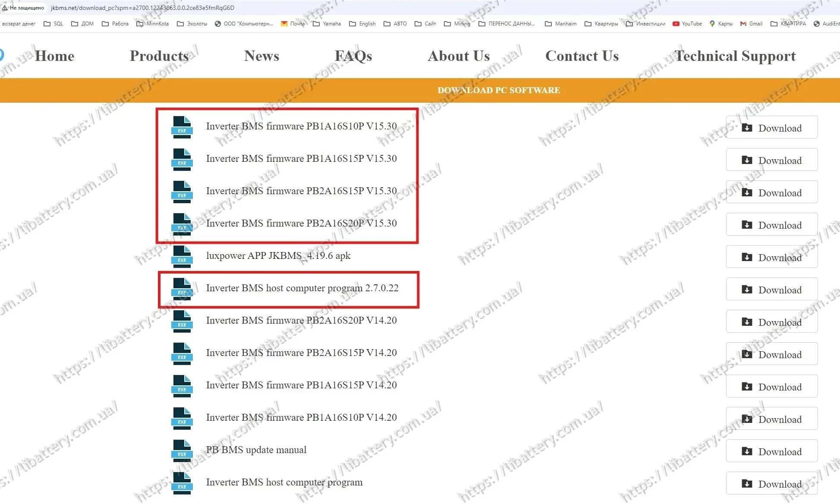This screenshot has height=504, width=840.
Task: Open the FAQs page
Action: pyautogui.click(x=353, y=56)
